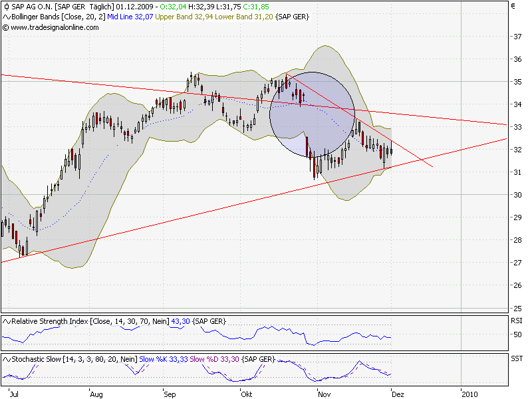Click the waveform icon beside Bollinger Bands
Screen dimensions: 532x399
point(6,18)
